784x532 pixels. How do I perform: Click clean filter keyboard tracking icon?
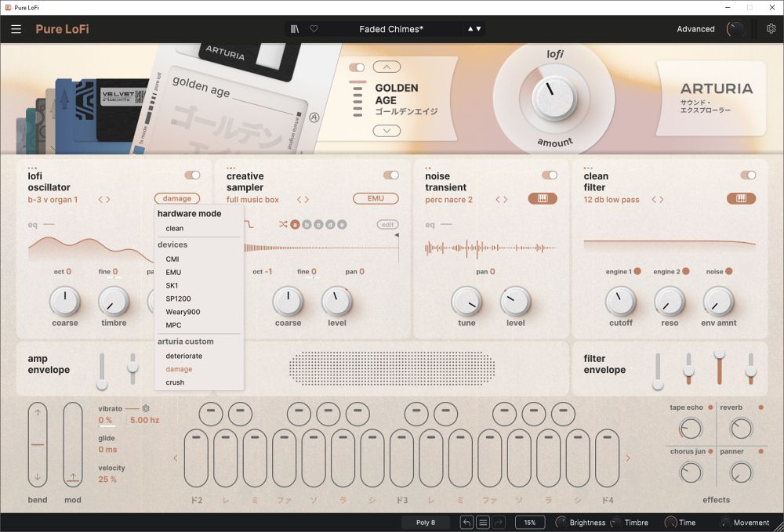(x=741, y=199)
